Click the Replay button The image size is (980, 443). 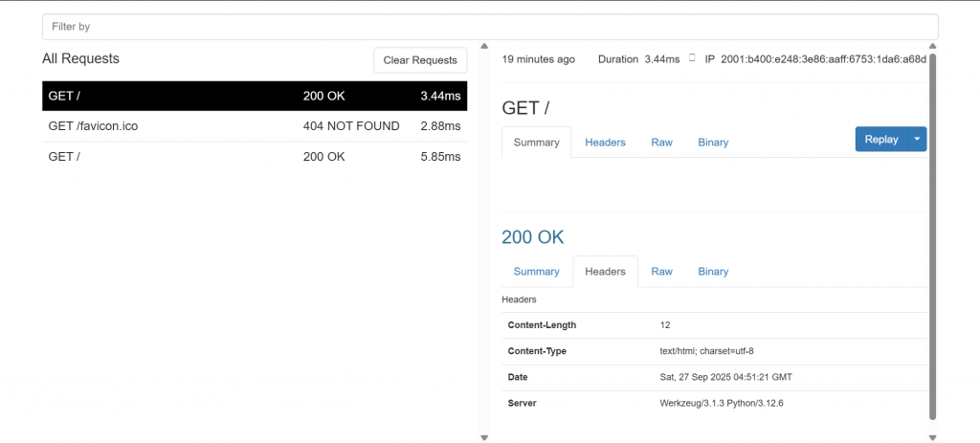(881, 140)
